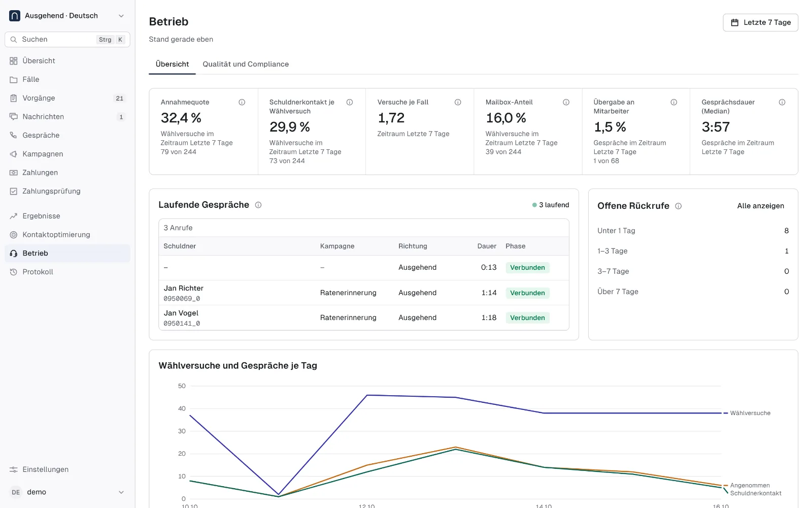Viewport: 812px width, 508px height.
Task: Click the Einstellungen sliders icon
Action: click(x=14, y=469)
